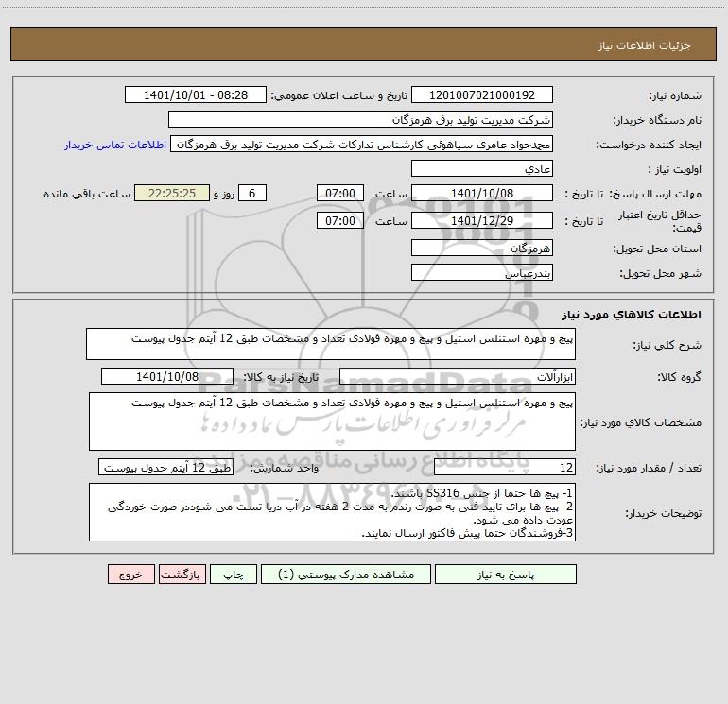Click the 'تاریخ و ساعت اعلان عمومی:' label
The width and height of the screenshot is (728, 704).
tap(338, 95)
